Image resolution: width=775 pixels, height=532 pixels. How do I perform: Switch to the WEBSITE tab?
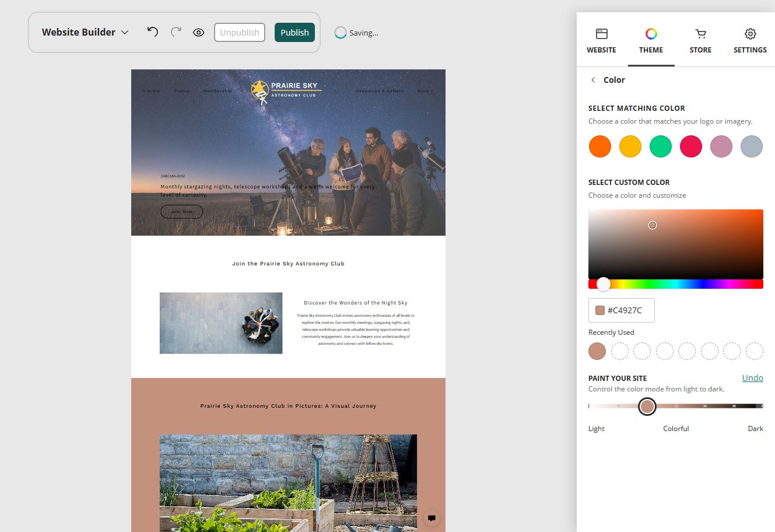[x=601, y=41]
